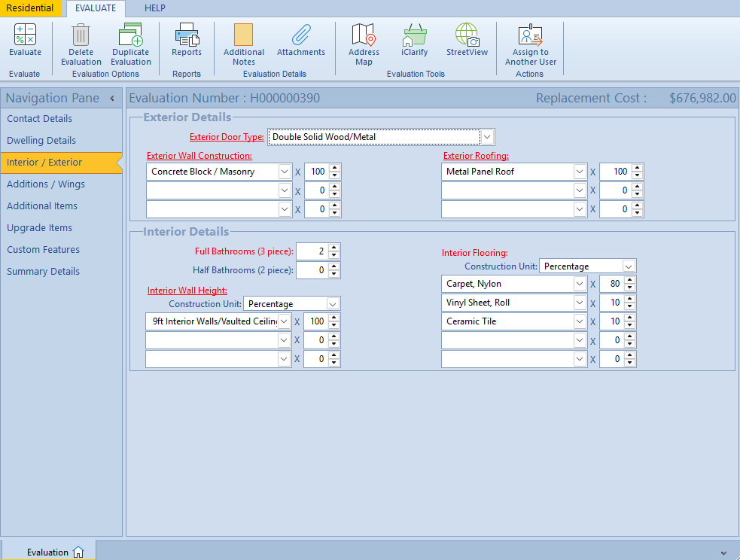Image resolution: width=740 pixels, height=560 pixels.
Task: Open Additional Notes
Action: coord(243,35)
